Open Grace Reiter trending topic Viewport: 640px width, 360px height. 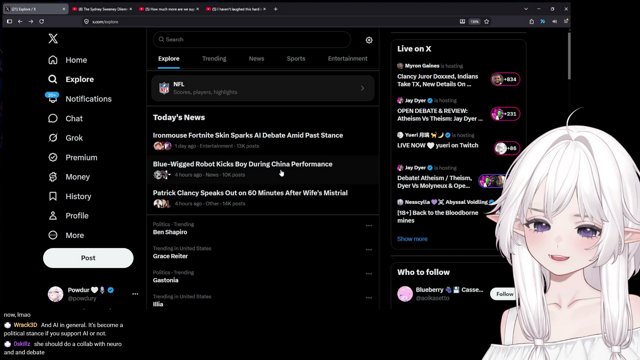click(x=170, y=256)
